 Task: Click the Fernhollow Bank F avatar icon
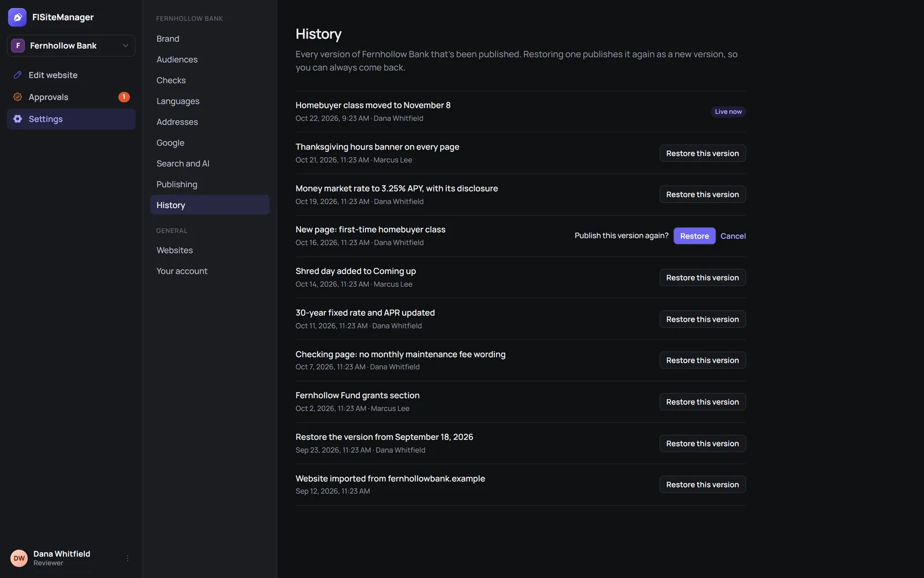(18, 46)
